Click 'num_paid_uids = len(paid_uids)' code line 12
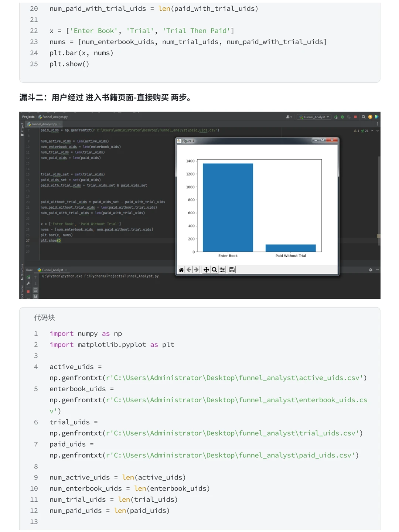Screen dimensions: 399x532 pos(110,511)
